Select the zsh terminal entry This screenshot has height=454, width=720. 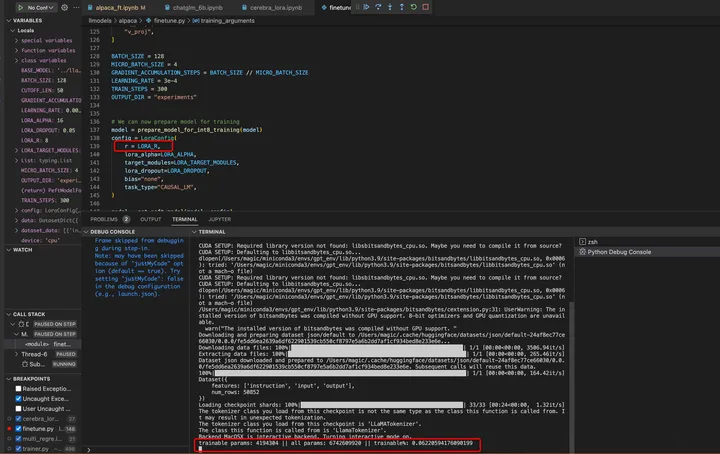592,241
